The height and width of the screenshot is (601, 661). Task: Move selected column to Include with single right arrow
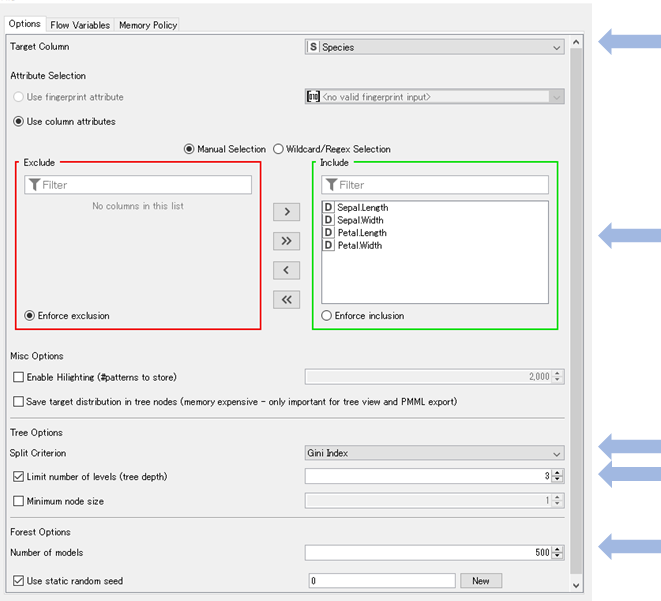tap(286, 212)
